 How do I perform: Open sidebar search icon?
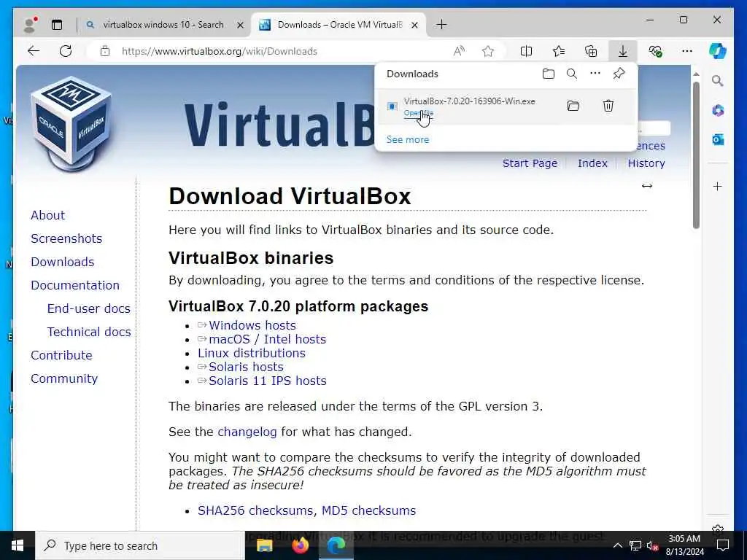pos(718,81)
